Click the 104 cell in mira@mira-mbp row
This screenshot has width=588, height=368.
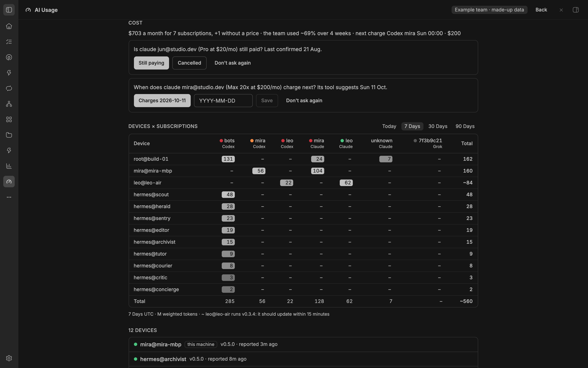click(317, 171)
